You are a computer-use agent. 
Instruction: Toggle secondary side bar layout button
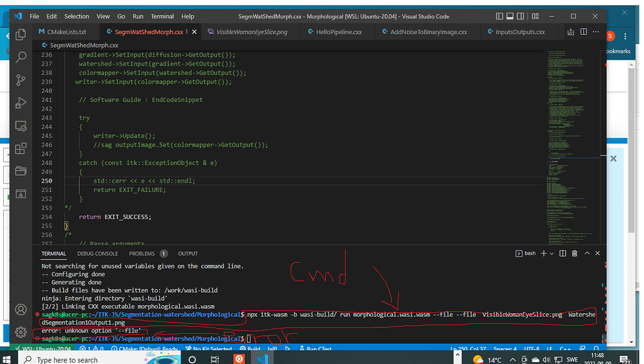pos(521,16)
